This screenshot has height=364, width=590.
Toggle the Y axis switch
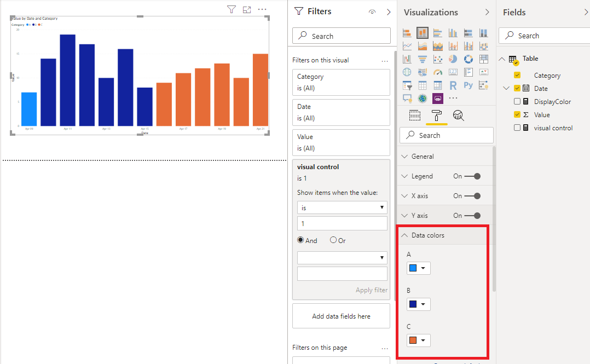[472, 216]
